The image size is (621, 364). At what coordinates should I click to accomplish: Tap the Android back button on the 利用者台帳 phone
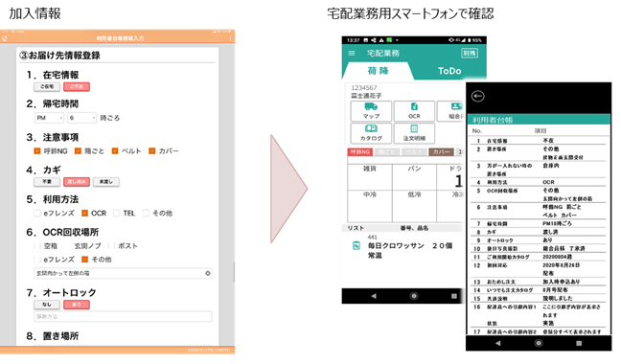point(497,343)
